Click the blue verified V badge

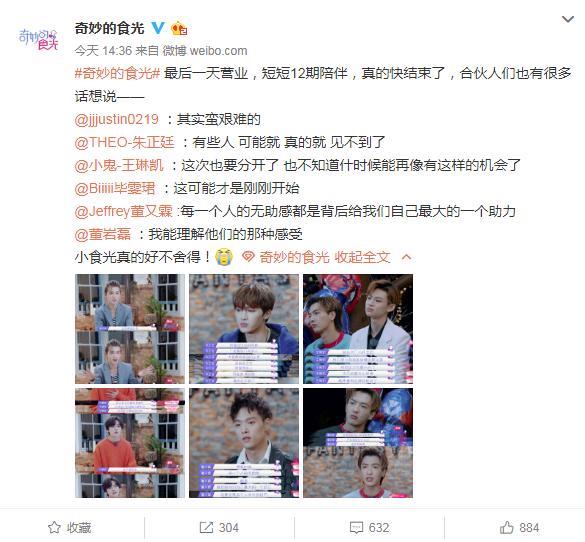[158, 28]
